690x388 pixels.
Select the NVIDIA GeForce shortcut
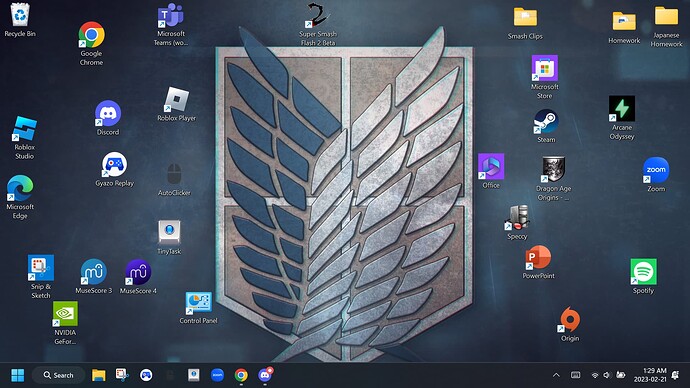click(65, 323)
